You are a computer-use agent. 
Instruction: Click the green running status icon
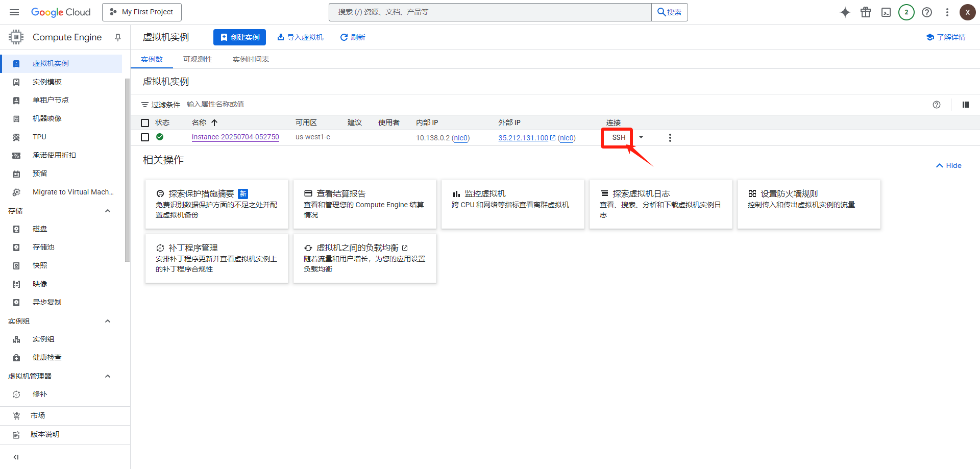pyautogui.click(x=160, y=137)
